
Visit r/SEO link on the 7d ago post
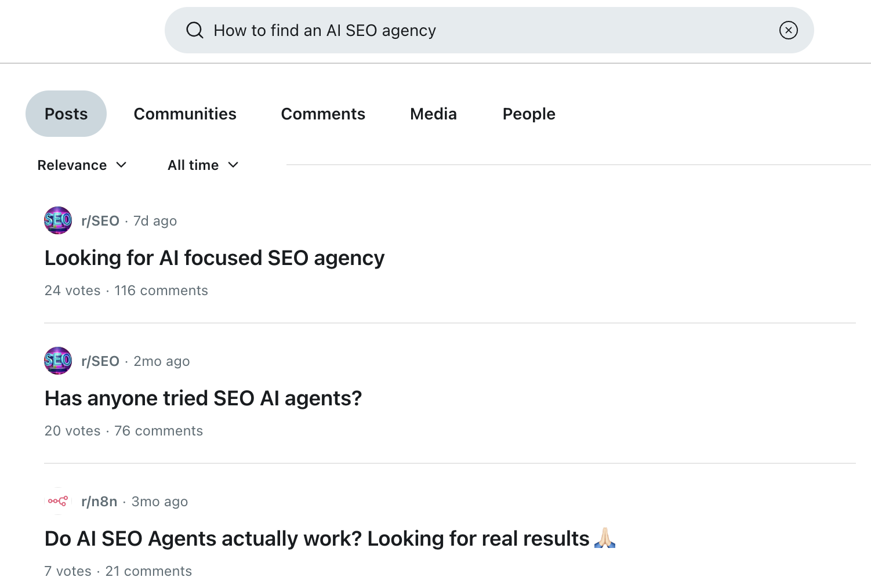point(100,221)
